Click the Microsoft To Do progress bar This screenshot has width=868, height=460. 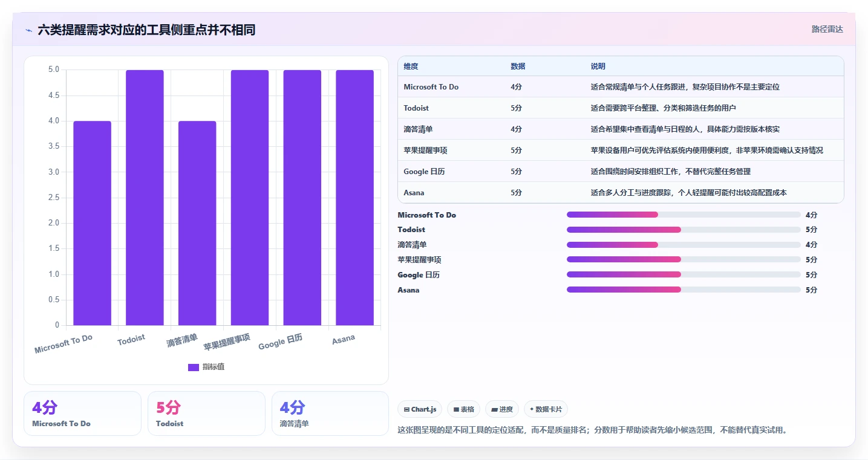pyautogui.click(x=684, y=215)
